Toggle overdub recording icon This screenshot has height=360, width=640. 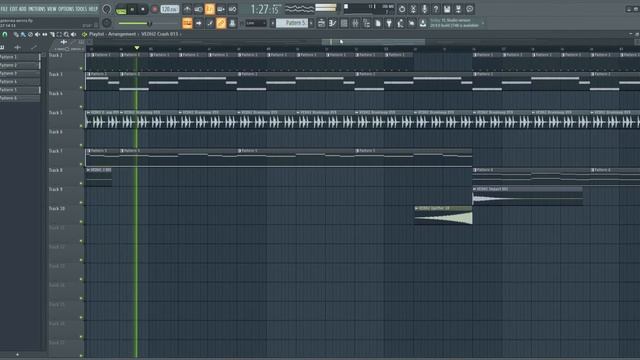pyautogui.click(x=221, y=9)
